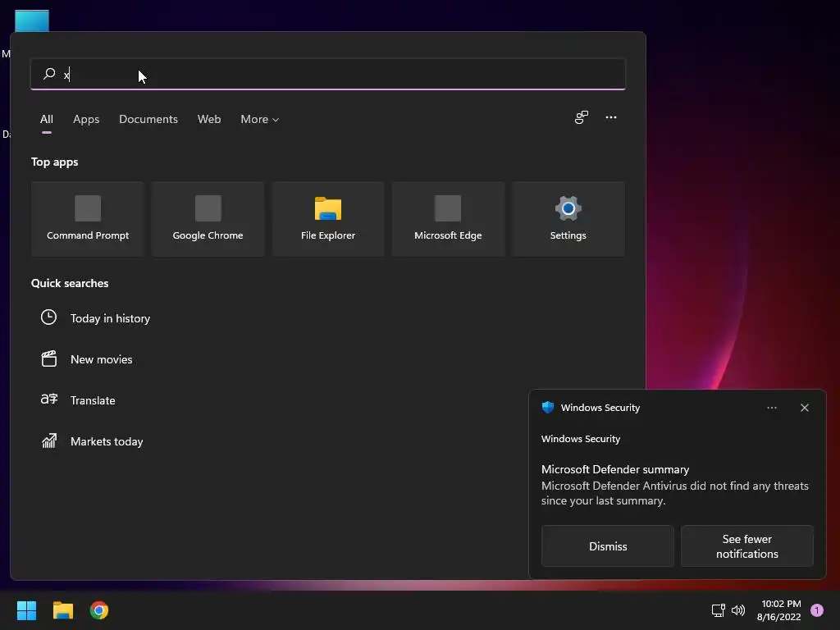Open Settings gear tile in Top apps

click(568, 219)
